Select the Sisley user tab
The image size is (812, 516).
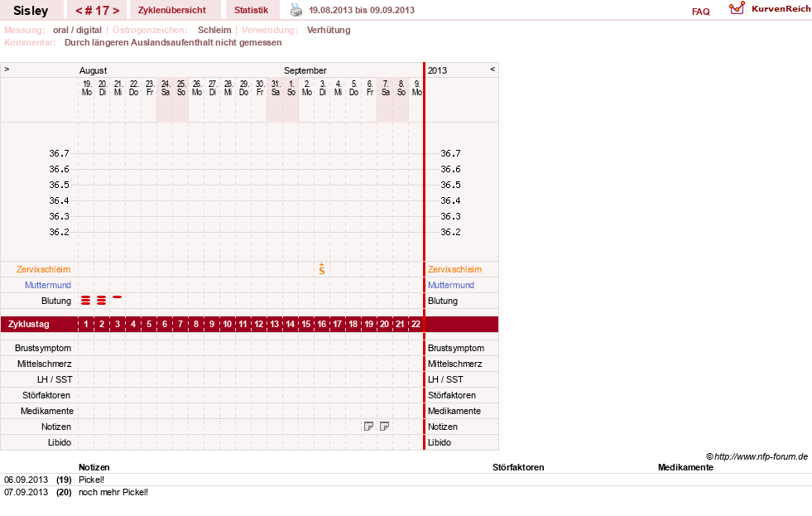(31, 11)
